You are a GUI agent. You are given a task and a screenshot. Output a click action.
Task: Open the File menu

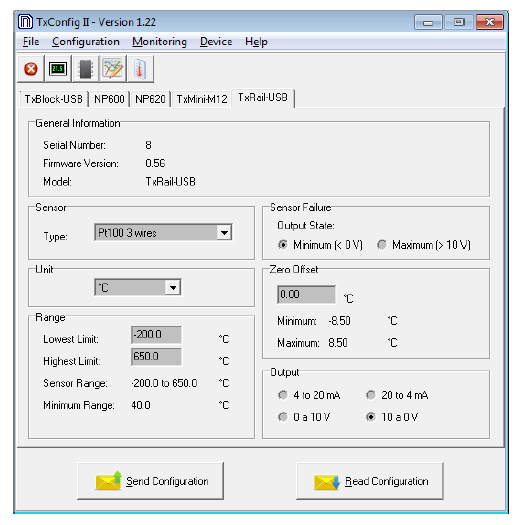(31, 42)
